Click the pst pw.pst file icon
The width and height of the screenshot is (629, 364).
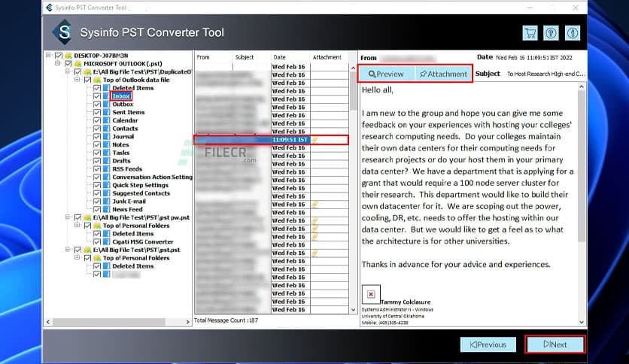coord(87,217)
